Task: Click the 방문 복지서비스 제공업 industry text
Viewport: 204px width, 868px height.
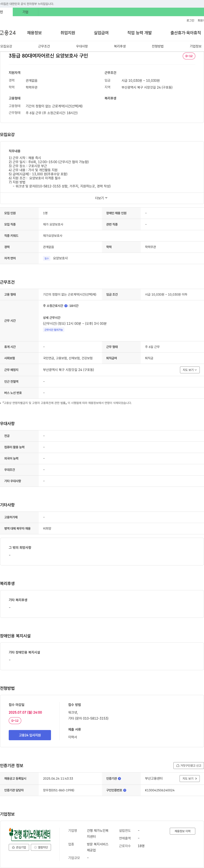Action: pos(98,847)
